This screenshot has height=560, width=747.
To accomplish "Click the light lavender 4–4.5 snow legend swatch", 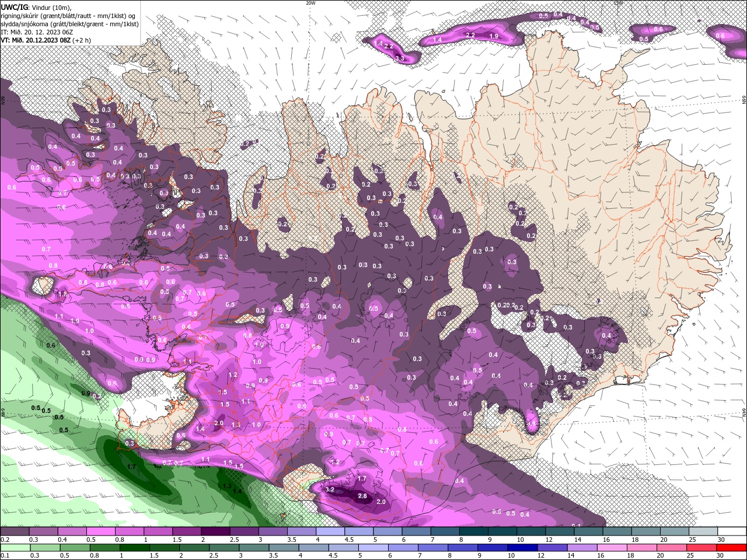I will click(x=330, y=531).
